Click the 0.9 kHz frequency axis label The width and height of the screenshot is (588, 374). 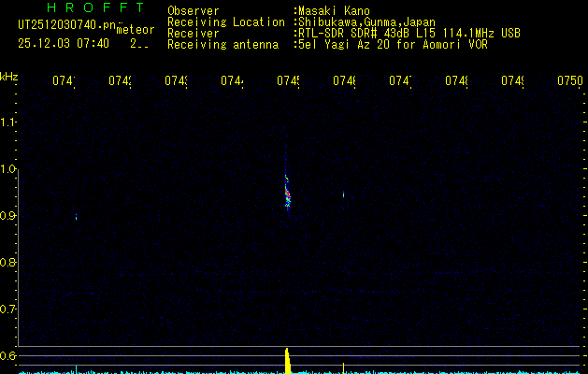[x=7, y=216]
